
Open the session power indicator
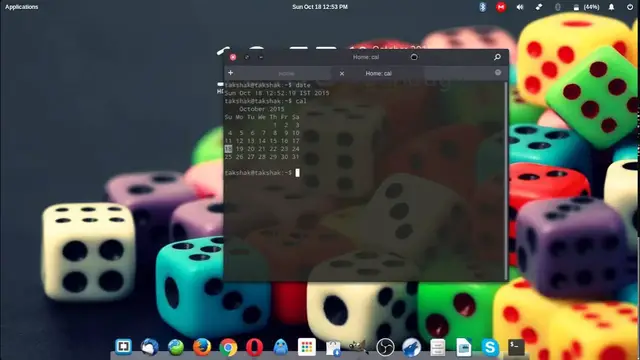click(630, 7)
